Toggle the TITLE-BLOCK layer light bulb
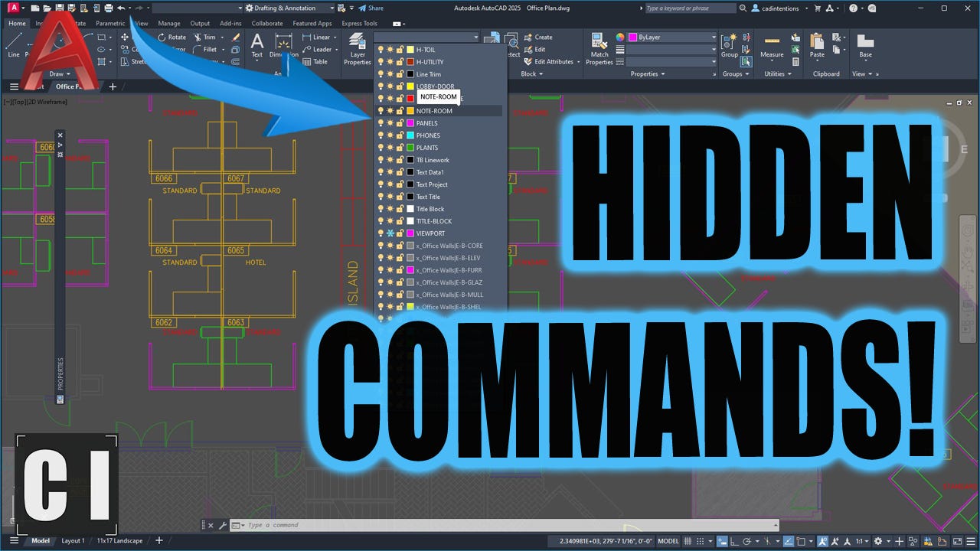The width and height of the screenshot is (980, 551). (x=381, y=221)
